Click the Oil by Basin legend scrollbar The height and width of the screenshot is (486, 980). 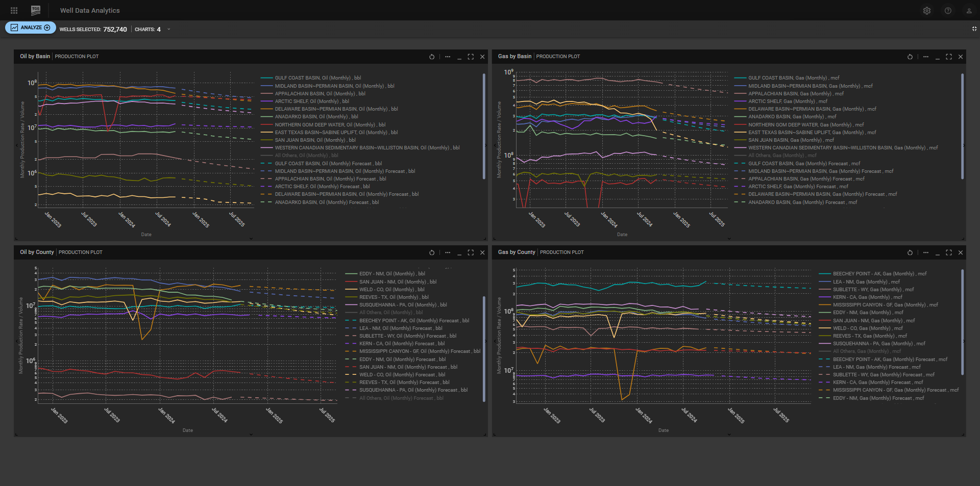(x=484, y=126)
